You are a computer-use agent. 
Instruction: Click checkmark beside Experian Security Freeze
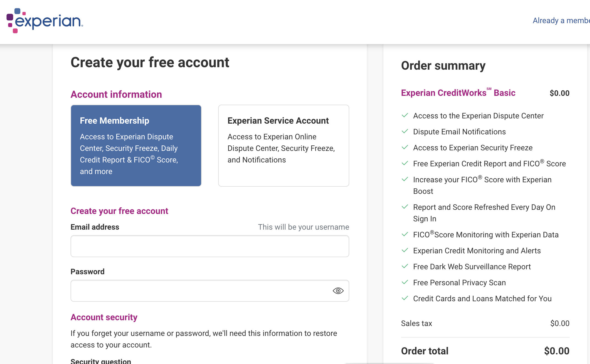coord(405,147)
